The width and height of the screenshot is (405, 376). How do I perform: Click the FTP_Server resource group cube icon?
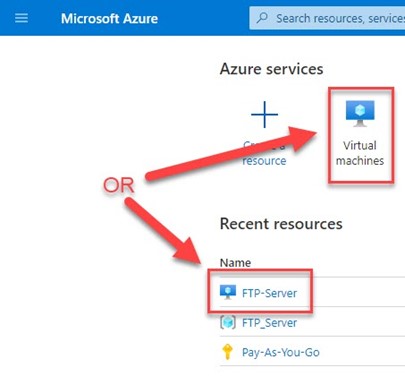[x=228, y=322]
